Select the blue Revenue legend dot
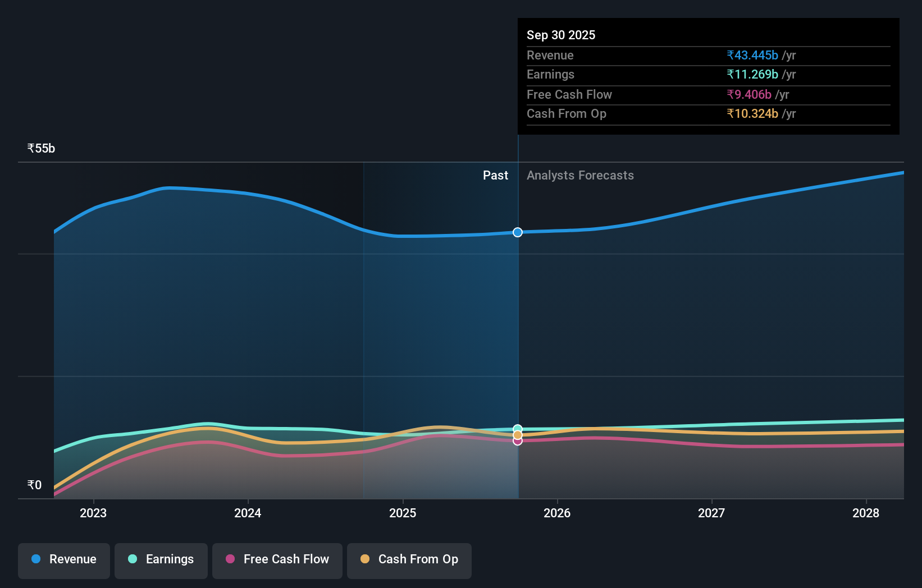Image resolution: width=922 pixels, height=588 pixels. click(36, 559)
